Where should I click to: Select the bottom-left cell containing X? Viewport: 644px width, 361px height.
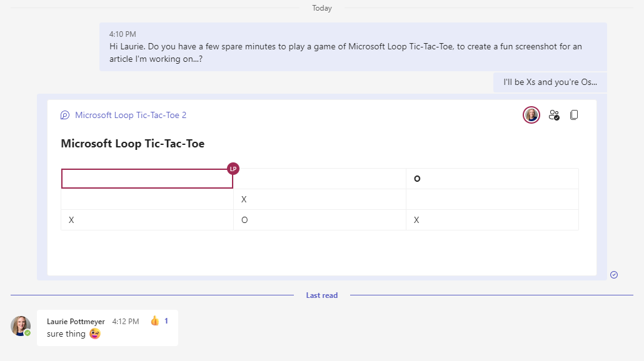[147, 220]
